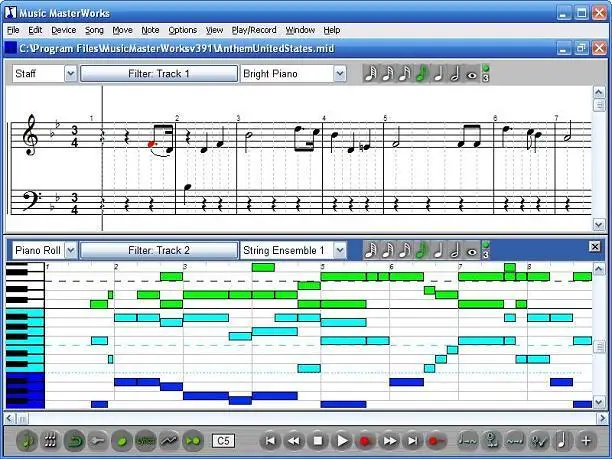Image resolution: width=612 pixels, height=459 pixels.
Task: Stop playback with the Stop button
Action: click(x=318, y=441)
